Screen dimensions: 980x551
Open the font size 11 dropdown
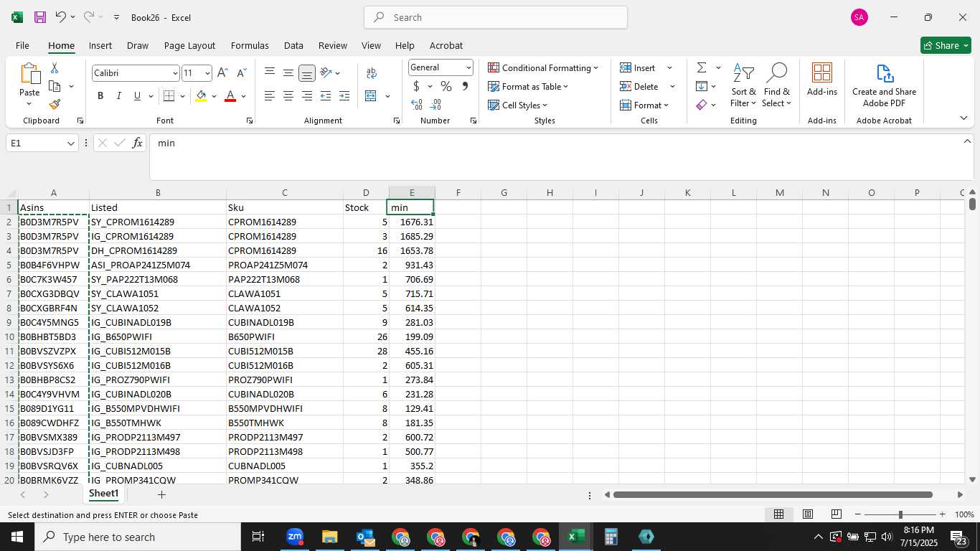207,73
